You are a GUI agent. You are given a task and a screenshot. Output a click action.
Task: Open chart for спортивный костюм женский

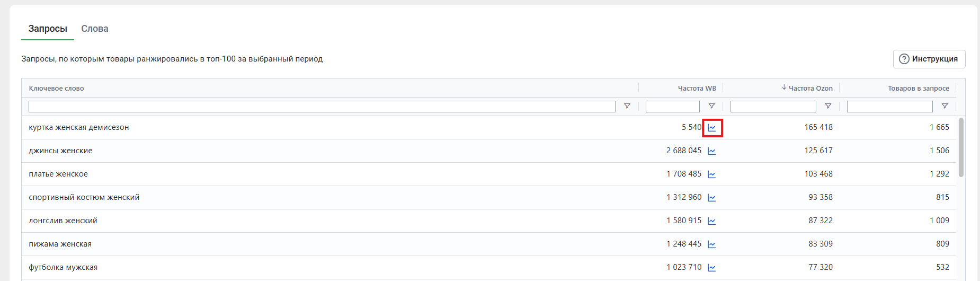(x=712, y=198)
